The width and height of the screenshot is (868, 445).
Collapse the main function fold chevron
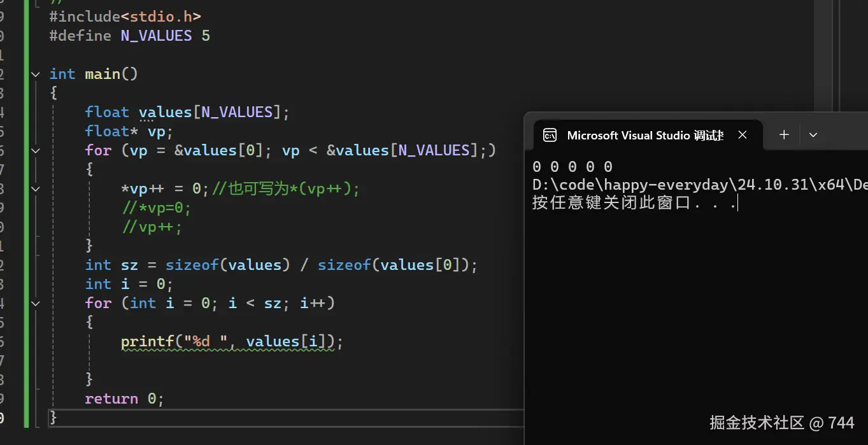coord(35,74)
